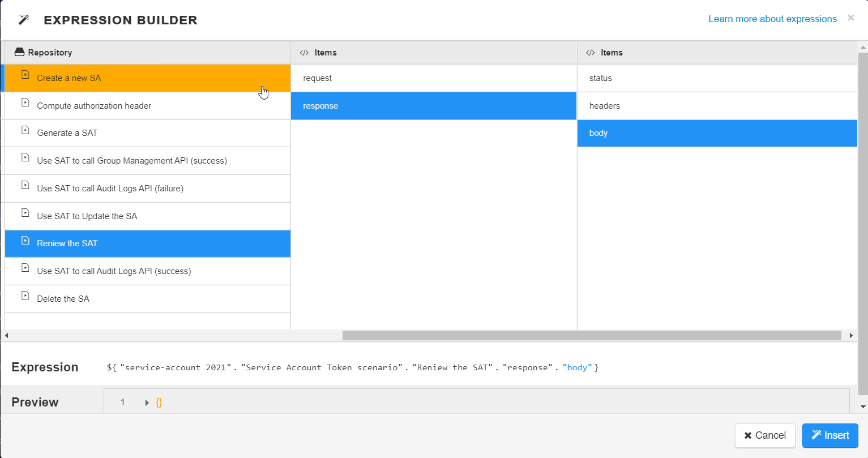Select Delete the SA request
The height and width of the screenshot is (458, 868).
tap(148, 299)
